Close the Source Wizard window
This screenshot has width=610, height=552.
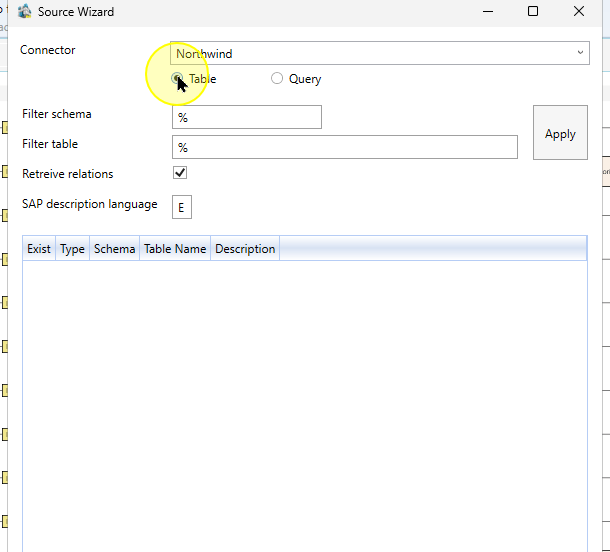[x=579, y=11]
